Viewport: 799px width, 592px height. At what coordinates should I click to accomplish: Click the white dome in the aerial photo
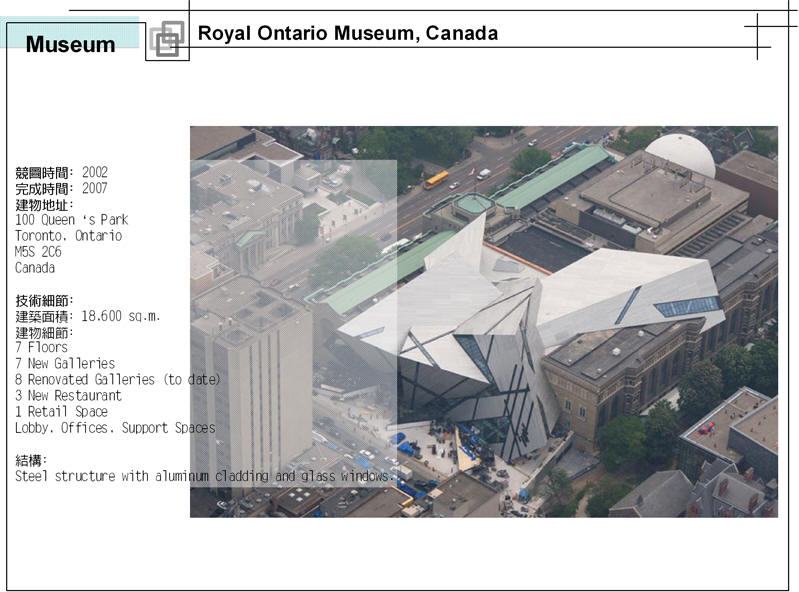tap(680, 154)
